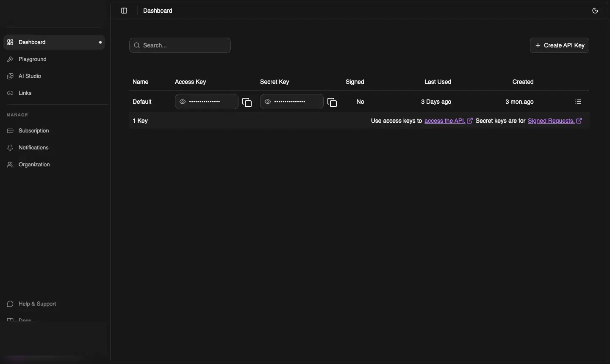Viewport: 610px width, 364px height.
Task: Focus the Search input field
Action: (x=180, y=45)
